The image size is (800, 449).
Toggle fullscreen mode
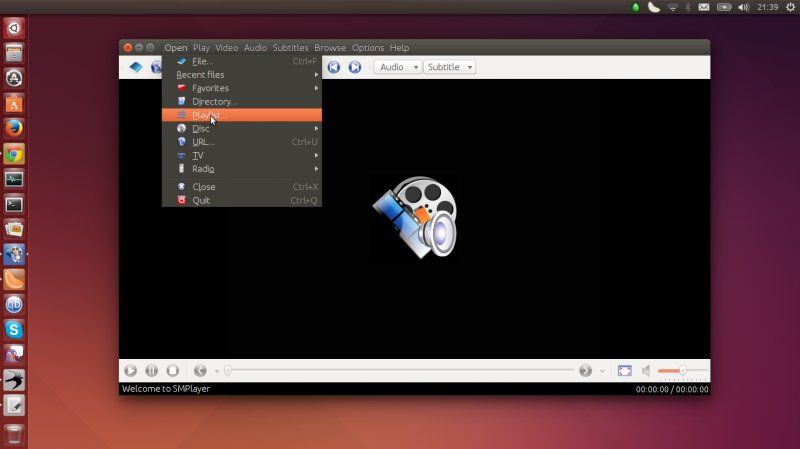pos(624,370)
